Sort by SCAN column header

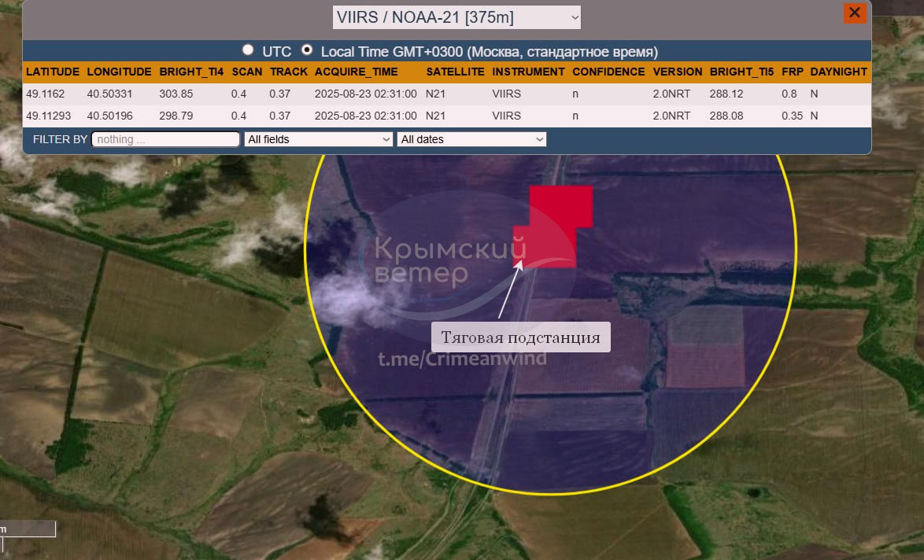pyautogui.click(x=246, y=72)
